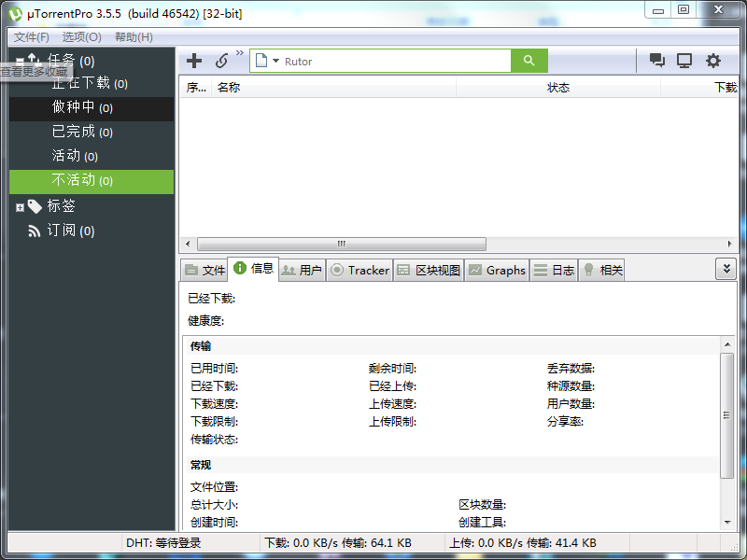Click the 传输 section heading

point(201,346)
